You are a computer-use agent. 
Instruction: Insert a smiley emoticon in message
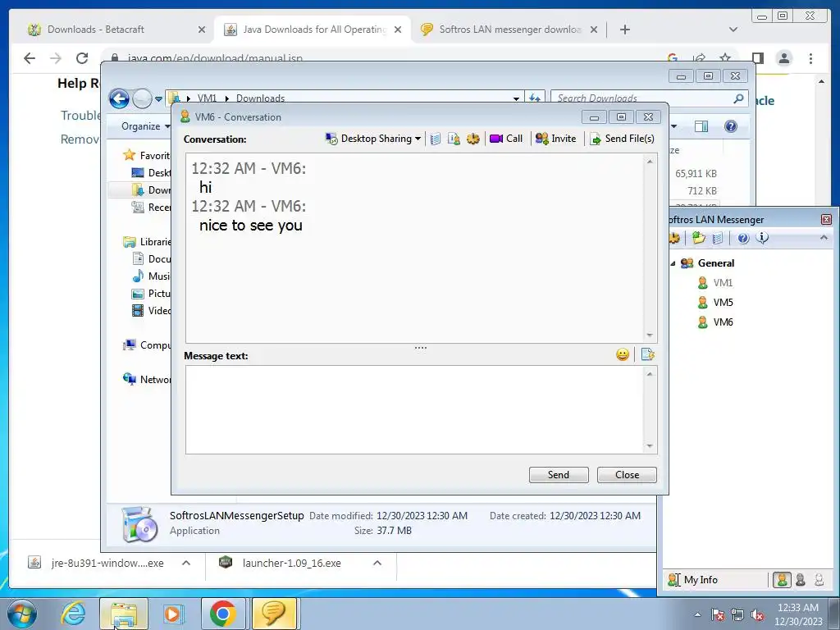tap(623, 354)
